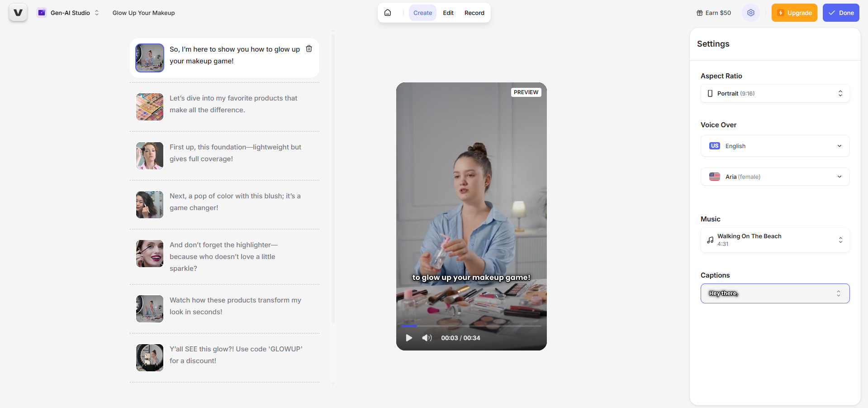
Task: Switch to the Edit tab
Action: click(x=448, y=13)
